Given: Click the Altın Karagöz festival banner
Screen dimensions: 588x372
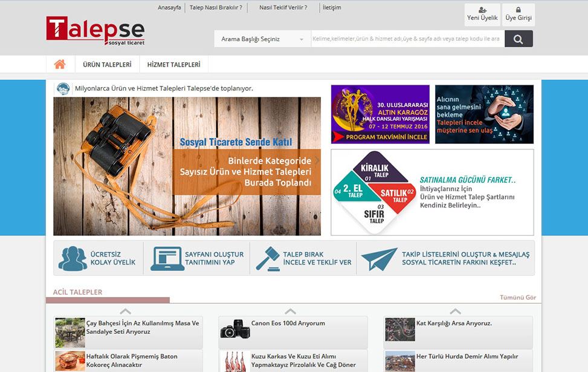Looking at the screenshot, I should click(x=380, y=114).
